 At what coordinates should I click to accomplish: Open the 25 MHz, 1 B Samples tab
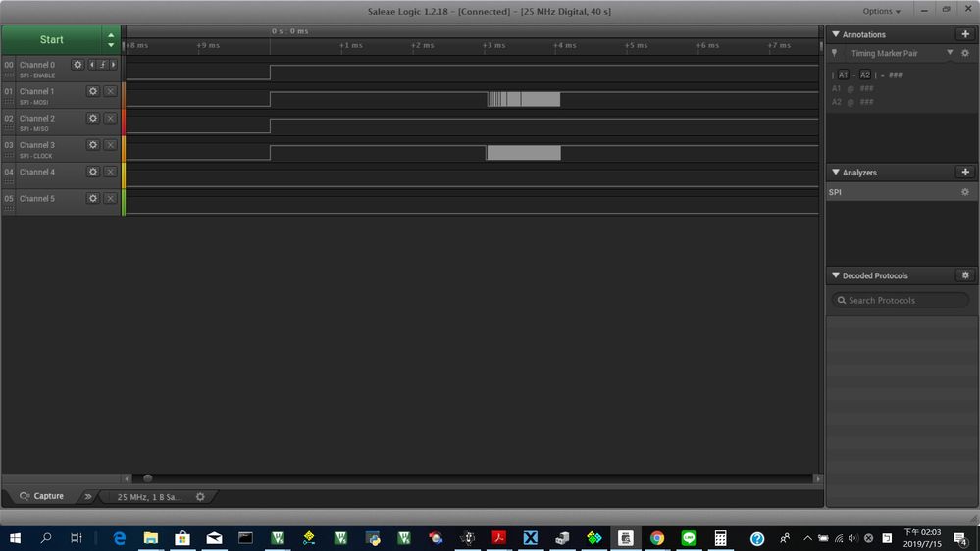coord(150,497)
